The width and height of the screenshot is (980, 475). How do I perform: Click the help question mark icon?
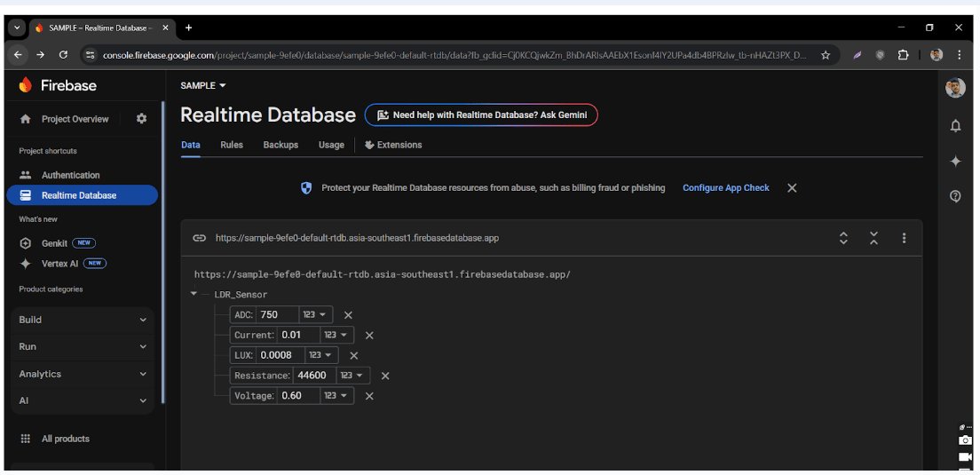[955, 196]
